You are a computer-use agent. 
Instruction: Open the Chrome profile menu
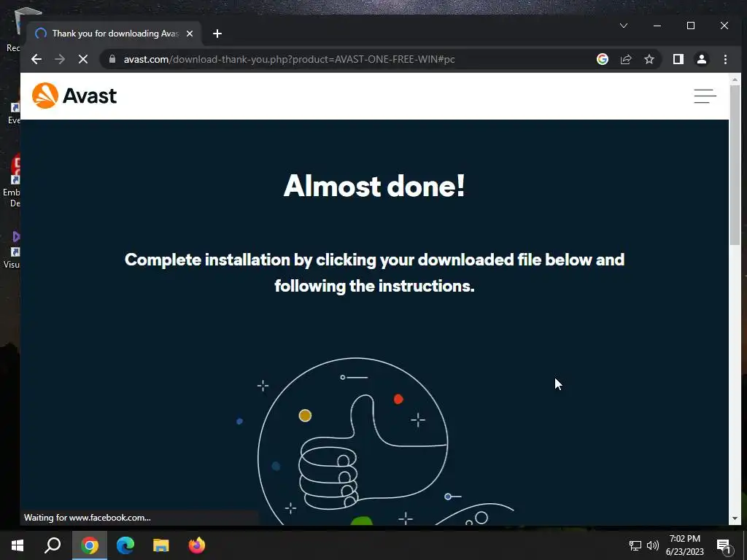[701, 59]
